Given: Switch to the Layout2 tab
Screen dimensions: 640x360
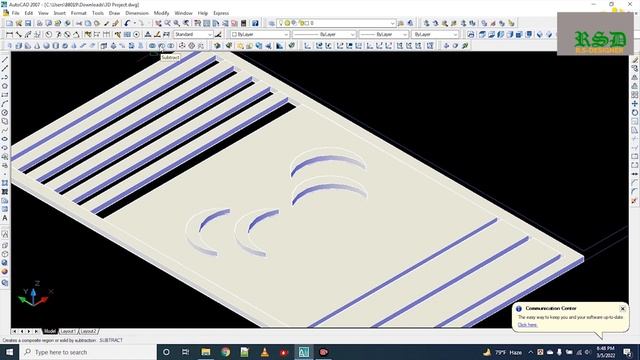Looking at the screenshot, I should tap(88, 331).
